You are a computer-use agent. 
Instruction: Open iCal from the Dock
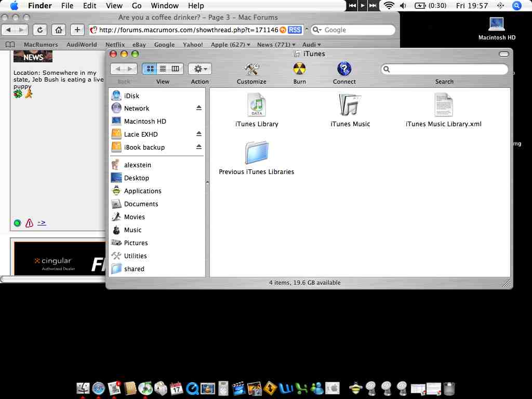177,388
